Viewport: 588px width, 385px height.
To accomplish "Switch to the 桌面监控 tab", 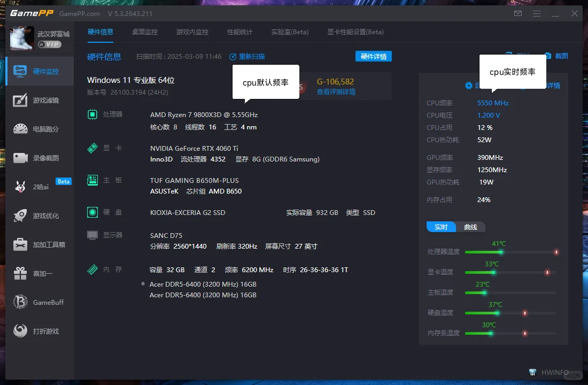I will coord(145,32).
